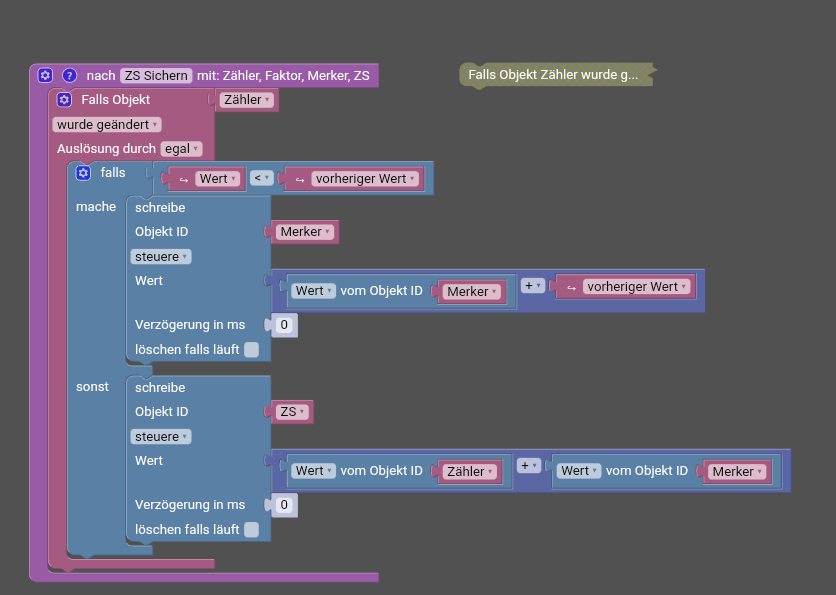Open Wert dropdown before Merker in mache block
This screenshot has height=595, width=836.
click(x=314, y=291)
